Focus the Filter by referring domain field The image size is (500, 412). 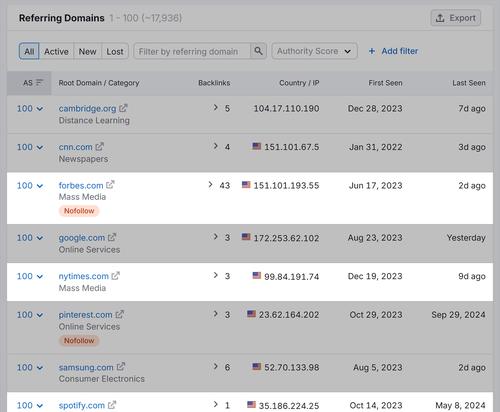click(192, 51)
